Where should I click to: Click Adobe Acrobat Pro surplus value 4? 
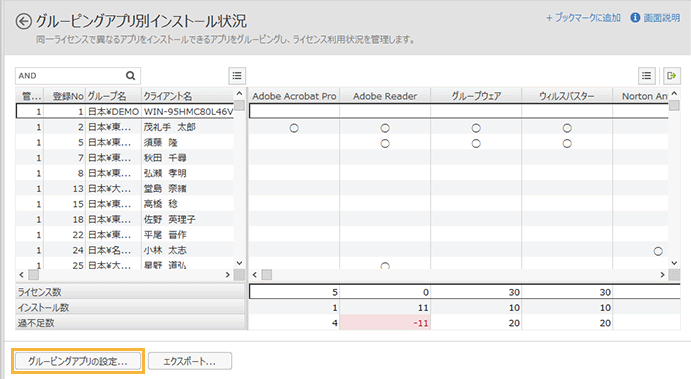294,323
